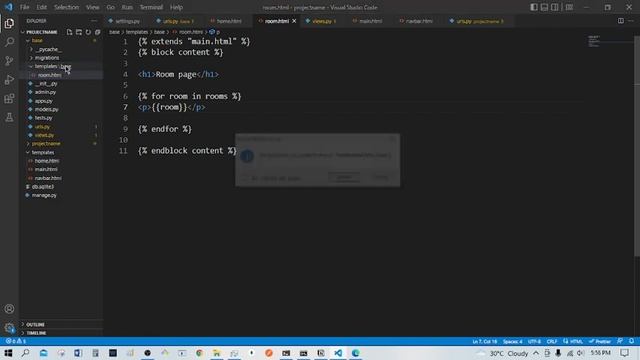Refresh the Explorer file tree
The height and width of the screenshot is (360, 640).
click(x=88, y=32)
